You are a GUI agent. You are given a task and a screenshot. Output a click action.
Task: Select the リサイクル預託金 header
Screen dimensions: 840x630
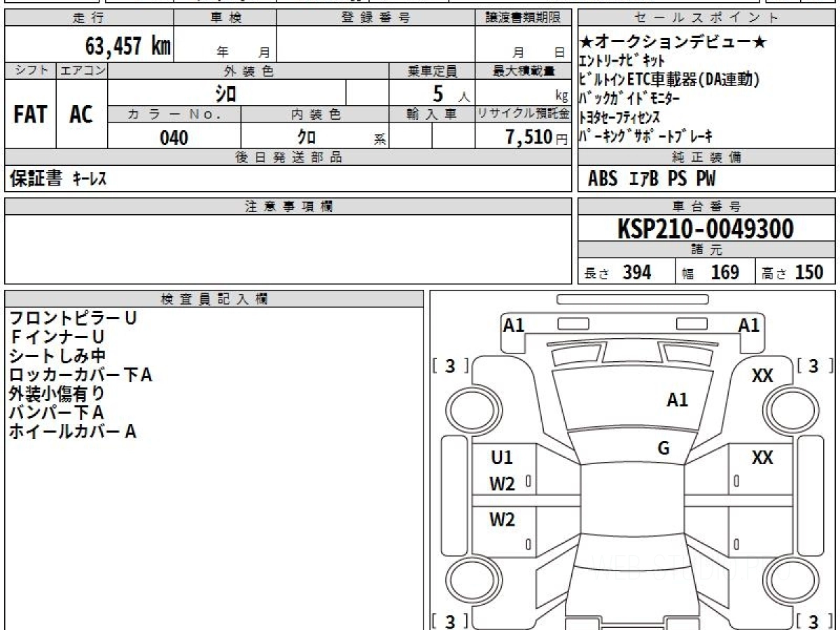524,114
